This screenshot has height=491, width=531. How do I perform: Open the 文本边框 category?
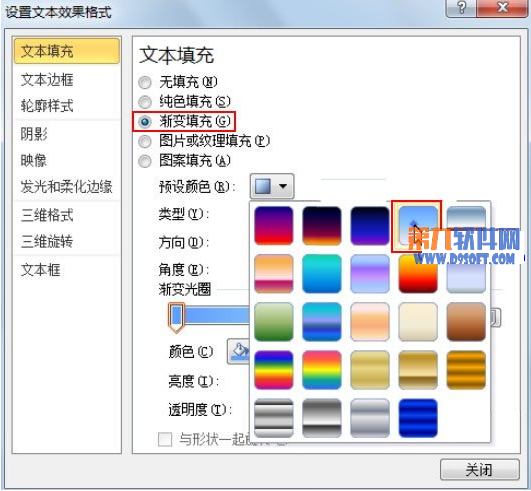click(x=47, y=80)
